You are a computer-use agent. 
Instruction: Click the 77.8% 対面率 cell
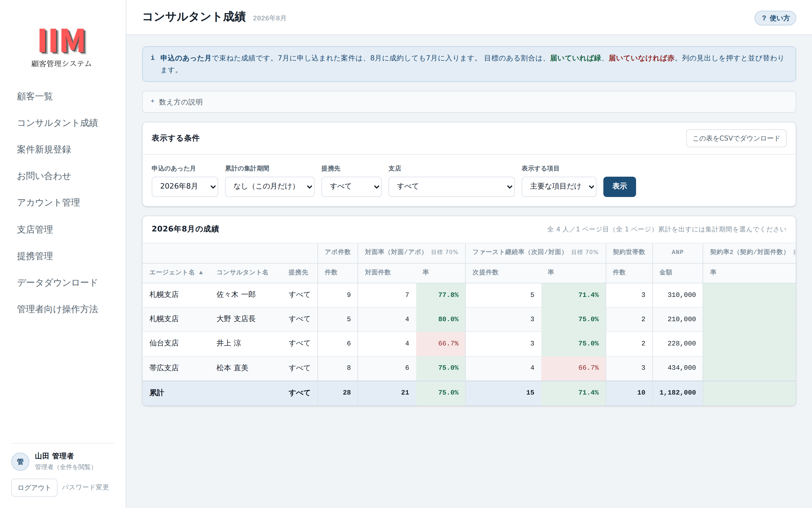[441, 295]
